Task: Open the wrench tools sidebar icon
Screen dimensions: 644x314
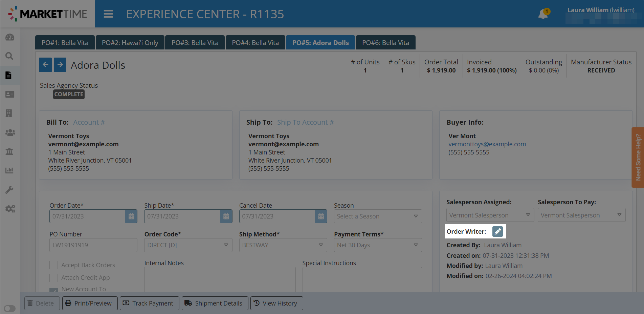Action: 9,190
